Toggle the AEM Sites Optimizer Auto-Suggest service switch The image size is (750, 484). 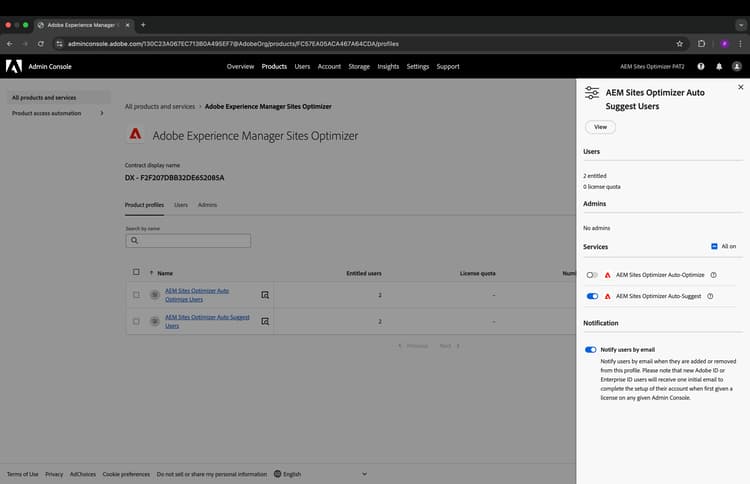point(592,296)
